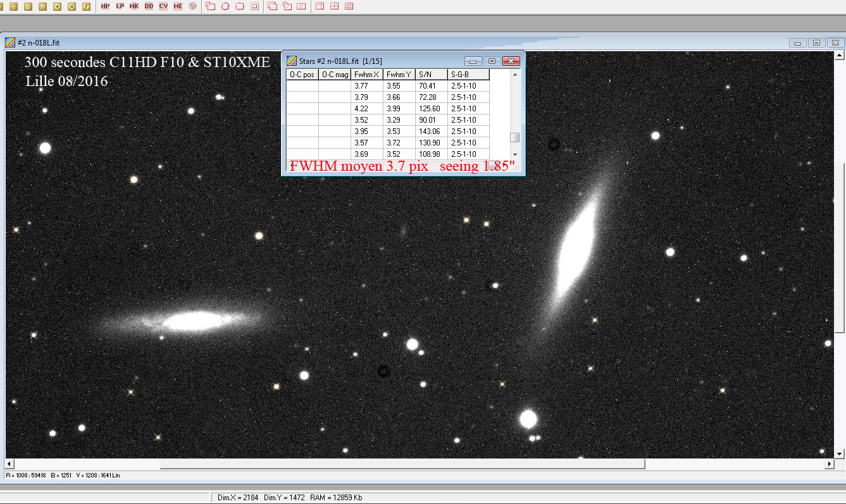Click the 3x3 grid layout icon
The height and width of the screenshot is (504, 846).
(x=349, y=6)
